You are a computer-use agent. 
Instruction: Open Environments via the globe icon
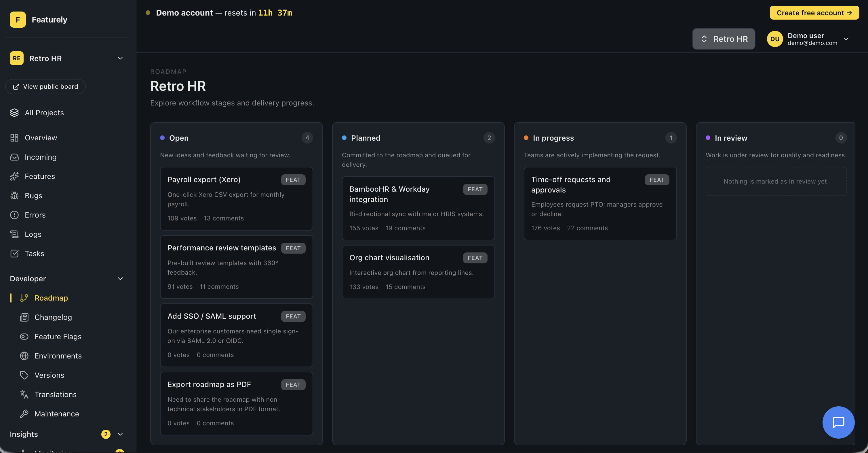click(x=24, y=356)
